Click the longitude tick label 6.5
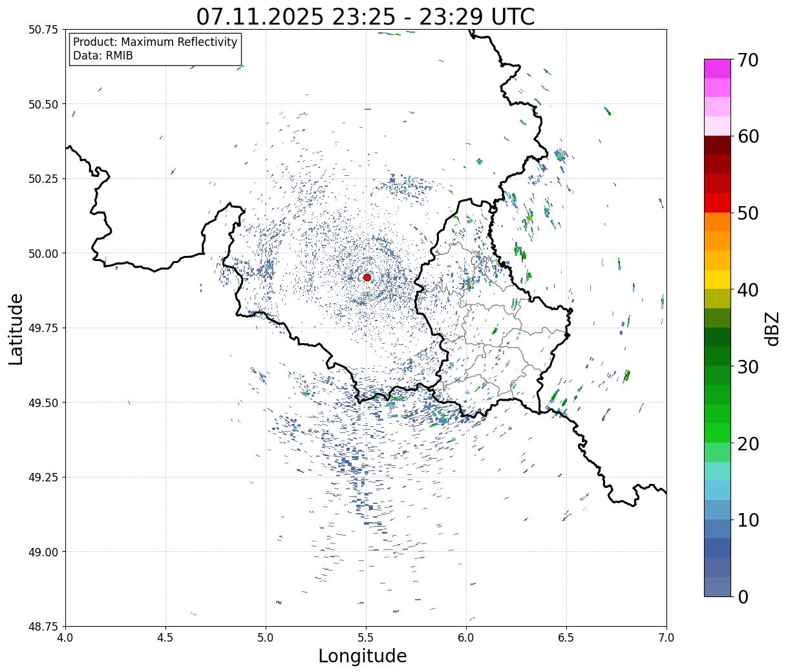Image resolution: width=788 pixels, height=672 pixels. (566, 638)
